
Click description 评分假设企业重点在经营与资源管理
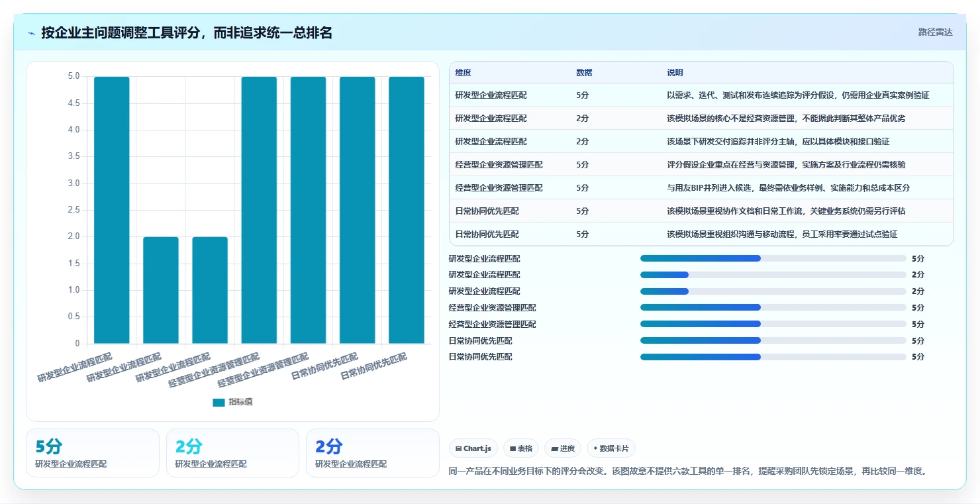point(786,165)
